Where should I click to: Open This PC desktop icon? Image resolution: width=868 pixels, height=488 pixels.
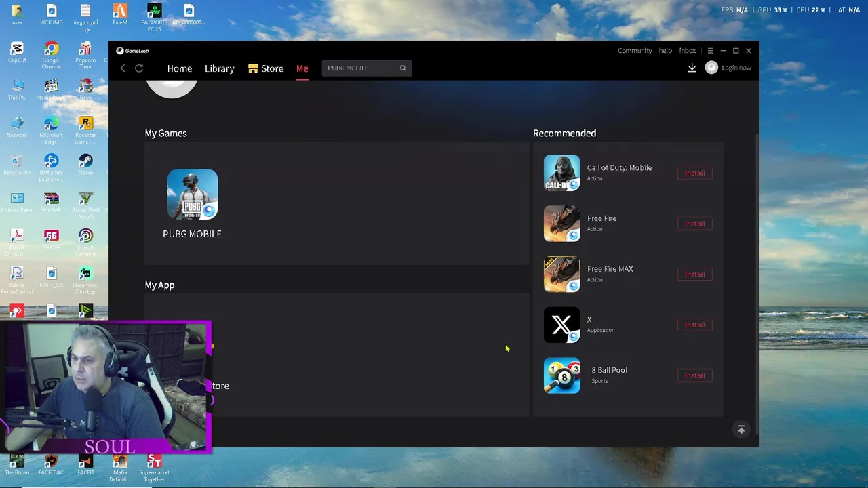17,89
